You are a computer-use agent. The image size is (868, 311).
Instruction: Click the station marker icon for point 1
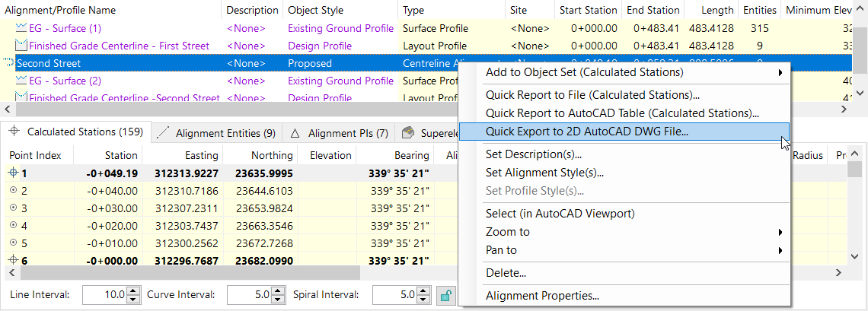click(x=13, y=173)
